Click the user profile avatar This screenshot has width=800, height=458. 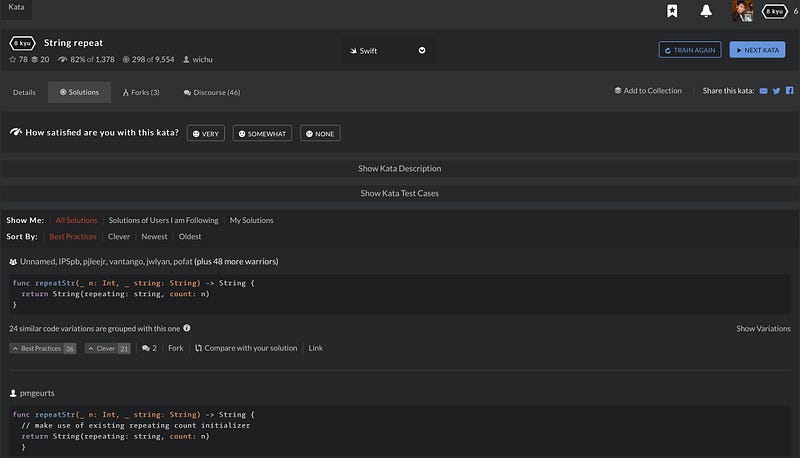[x=741, y=11]
